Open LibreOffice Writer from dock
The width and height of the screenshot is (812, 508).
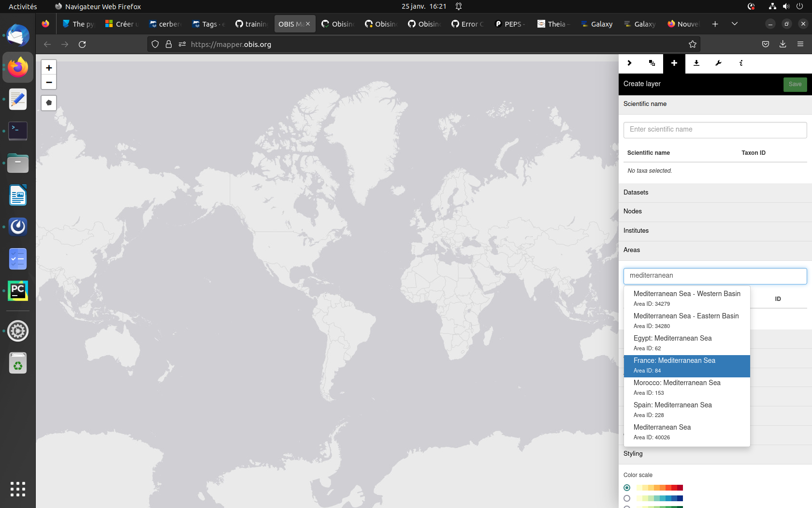pyautogui.click(x=18, y=195)
